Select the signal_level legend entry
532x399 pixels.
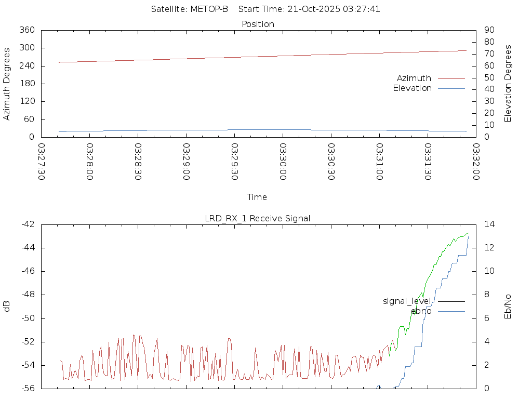[x=406, y=301]
